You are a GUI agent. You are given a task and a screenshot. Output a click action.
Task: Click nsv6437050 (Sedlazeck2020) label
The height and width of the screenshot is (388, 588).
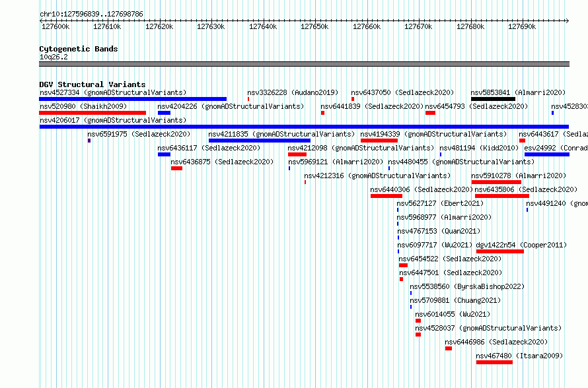click(402, 92)
